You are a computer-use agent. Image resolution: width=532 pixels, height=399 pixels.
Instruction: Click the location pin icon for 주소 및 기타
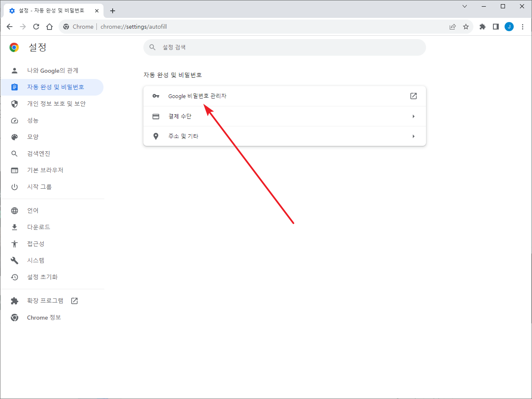156,136
